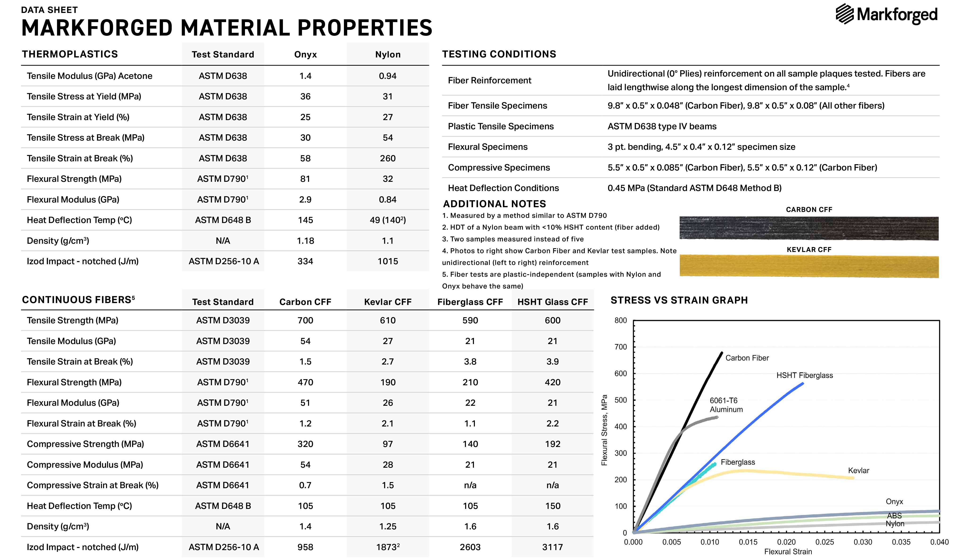Click Nylon heat deflection value 49 (140)
This screenshot has width=958, height=560.
[x=388, y=220]
